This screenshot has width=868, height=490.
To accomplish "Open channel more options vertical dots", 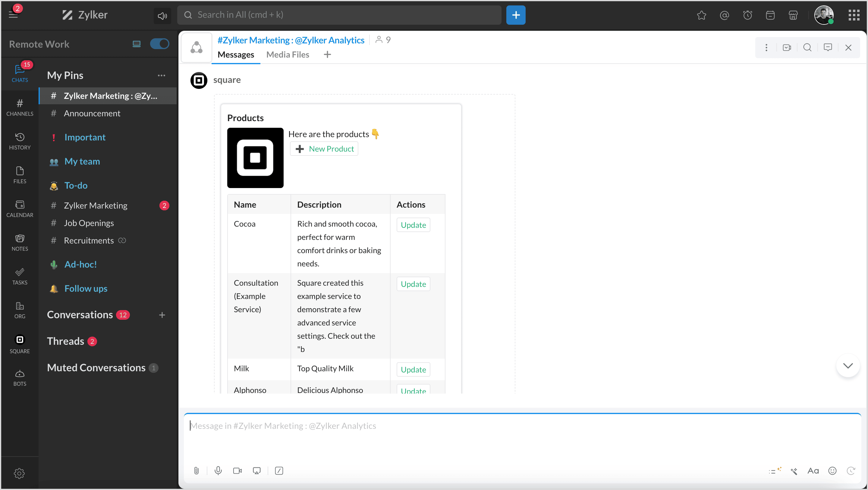I will (766, 48).
